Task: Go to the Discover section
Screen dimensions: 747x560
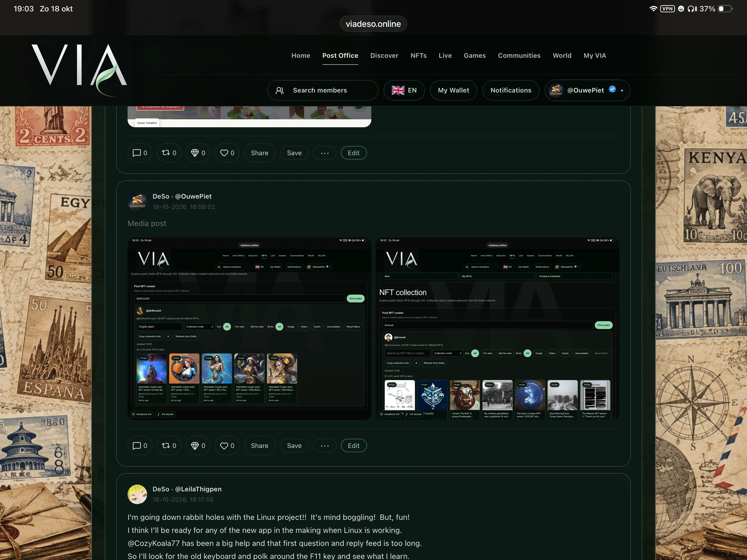Action: (384, 56)
